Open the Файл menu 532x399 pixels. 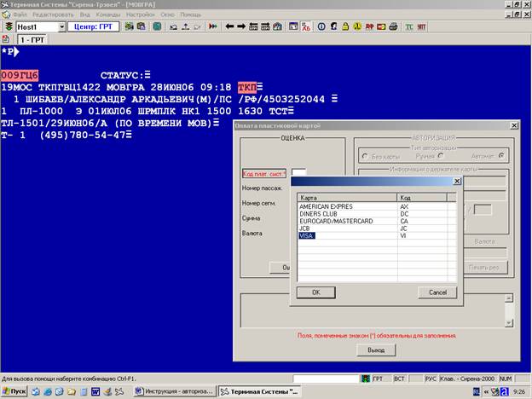pos(20,14)
